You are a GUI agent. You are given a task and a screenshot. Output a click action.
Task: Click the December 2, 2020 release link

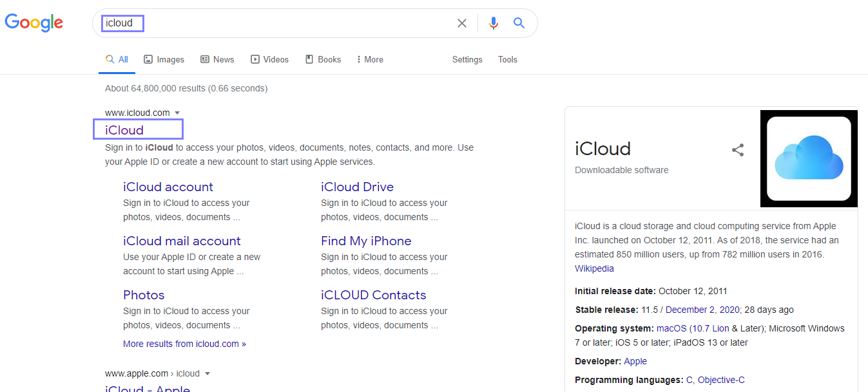coord(703,310)
